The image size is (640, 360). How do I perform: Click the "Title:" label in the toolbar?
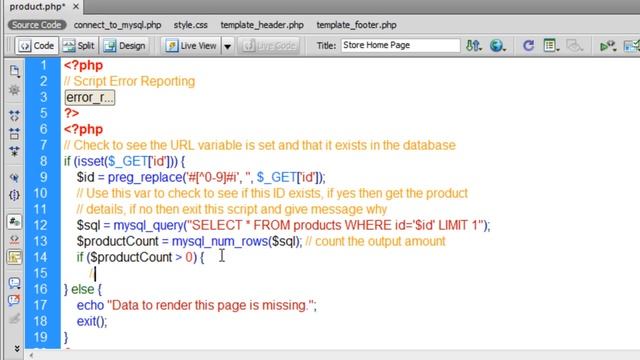click(326, 45)
